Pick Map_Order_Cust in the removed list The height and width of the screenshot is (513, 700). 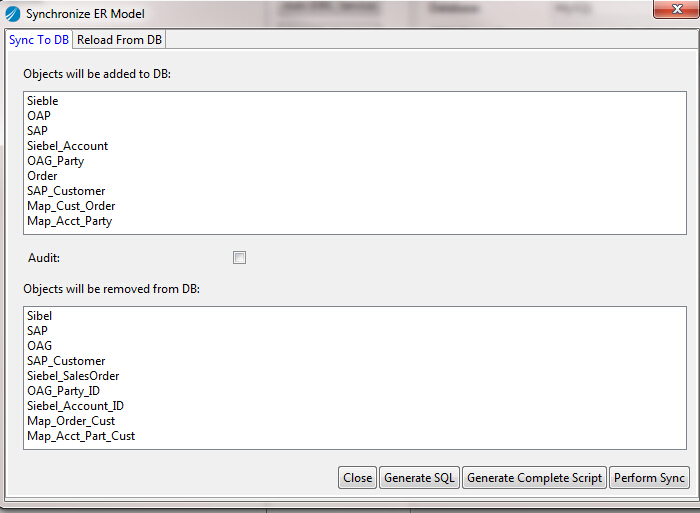tap(71, 421)
